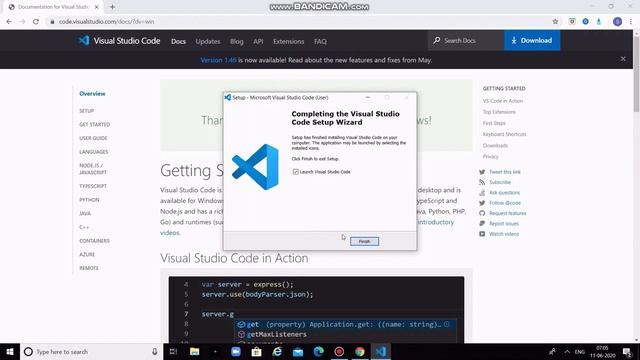Image resolution: width=640 pixels, height=360 pixels.
Task: Open the AZURE sidebar section
Action: tap(87, 254)
